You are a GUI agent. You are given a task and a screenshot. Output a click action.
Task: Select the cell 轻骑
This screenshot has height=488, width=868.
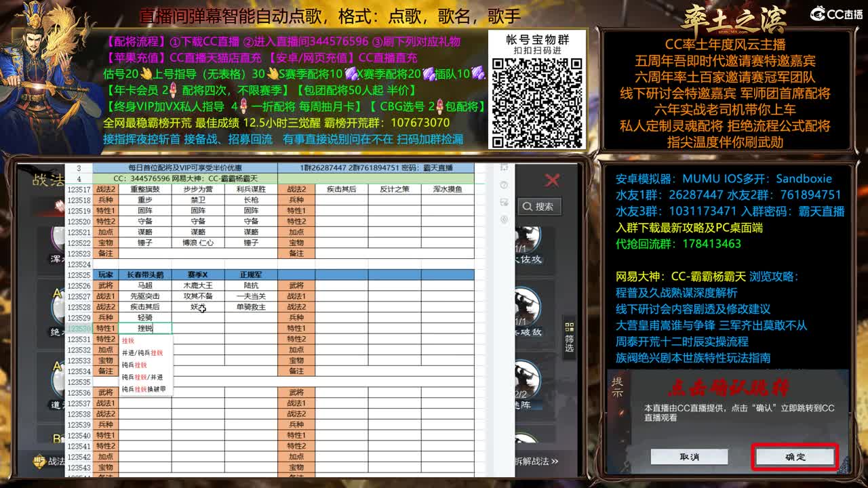(x=145, y=317)
